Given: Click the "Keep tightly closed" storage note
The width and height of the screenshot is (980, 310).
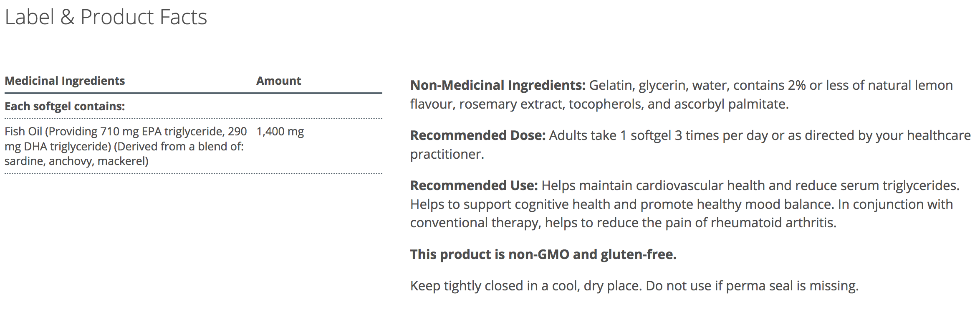Looking at the screenshot, I should pos(634,286).
